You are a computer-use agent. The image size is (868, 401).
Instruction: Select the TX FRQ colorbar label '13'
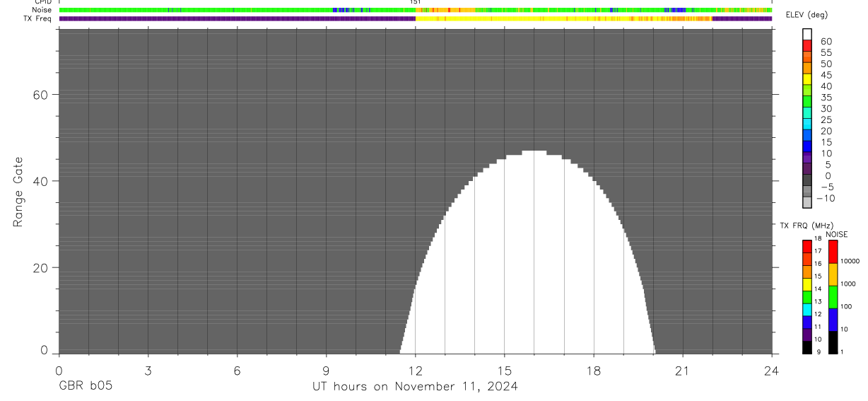pyautogui.click(x=818, y=301)
